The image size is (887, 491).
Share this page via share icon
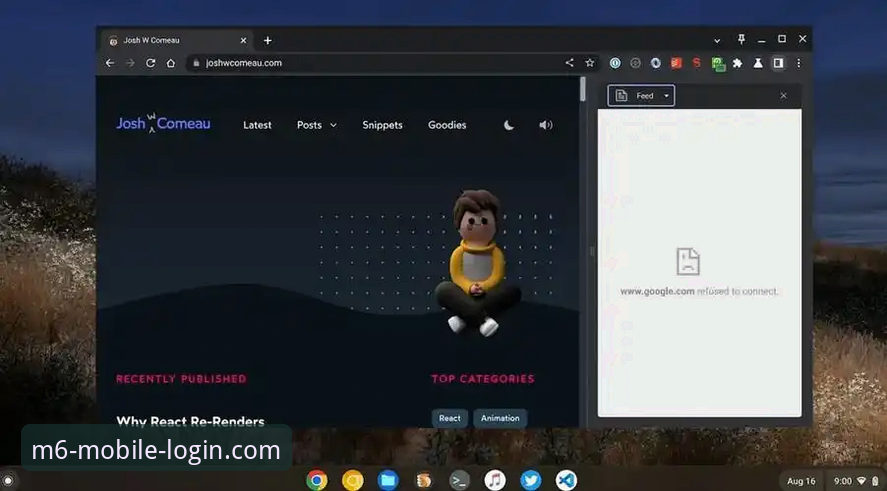(x=570, y=63)
